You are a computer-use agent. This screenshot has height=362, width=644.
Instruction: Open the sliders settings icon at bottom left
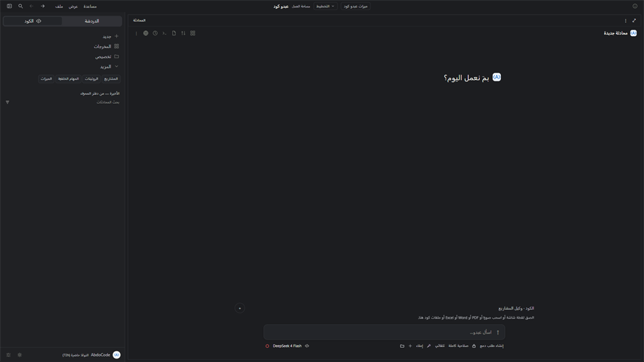(8, 355)
